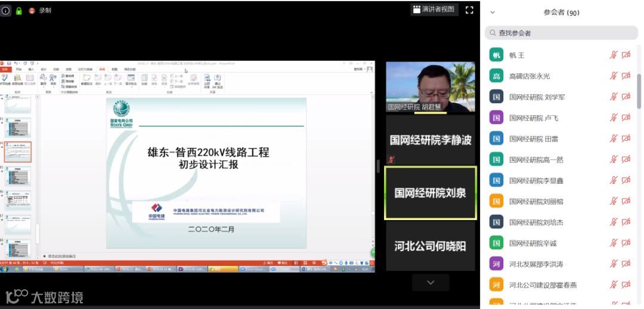Collapse the 参会者 panel chevron

tap(493, 13)
